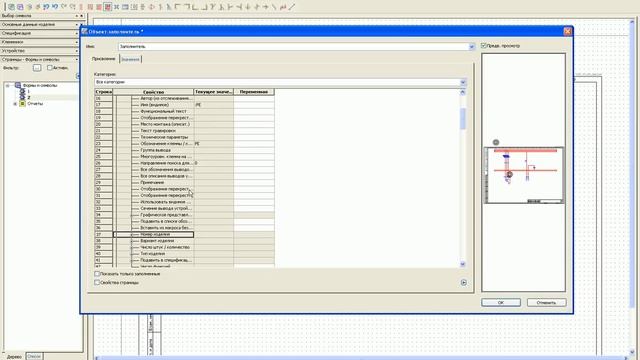
Task: Click the red-outlined active toolbar icon
Action: pos(107,7)
